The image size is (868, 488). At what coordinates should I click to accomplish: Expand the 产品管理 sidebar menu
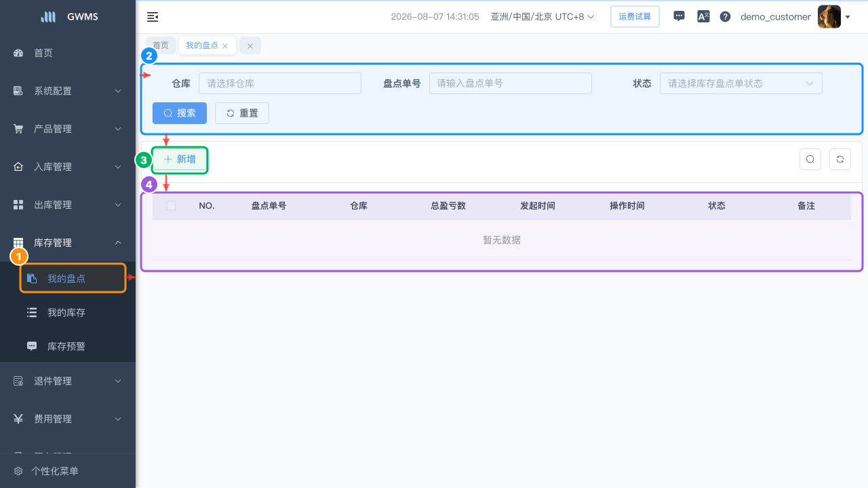pos(68,129)
